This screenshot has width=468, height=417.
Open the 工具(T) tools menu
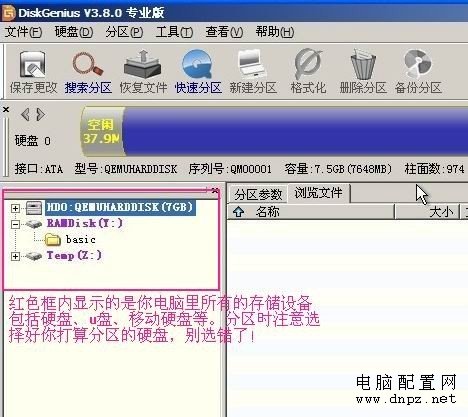click(x=174, y=32)
